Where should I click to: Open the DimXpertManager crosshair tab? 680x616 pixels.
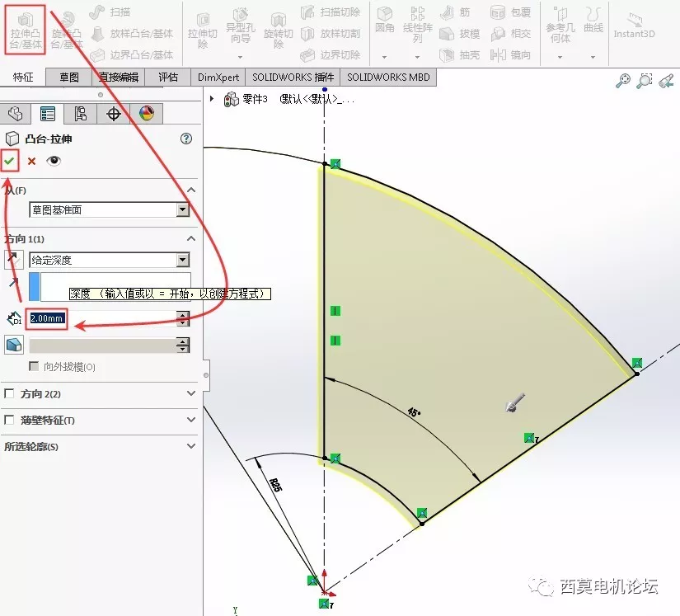113,114
